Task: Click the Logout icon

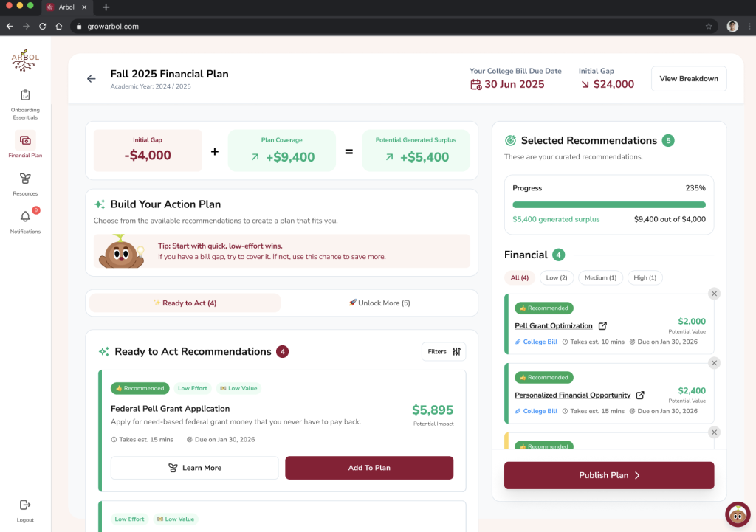Action: (x=25, y=505)
